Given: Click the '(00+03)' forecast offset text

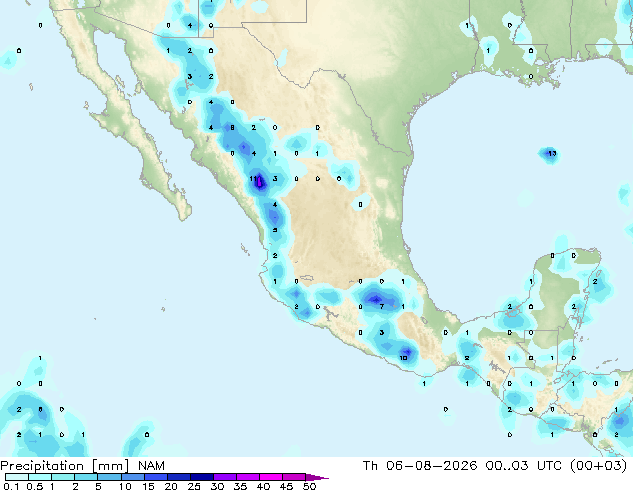Looking at the screenshot, I should click(x=599, y=466).
